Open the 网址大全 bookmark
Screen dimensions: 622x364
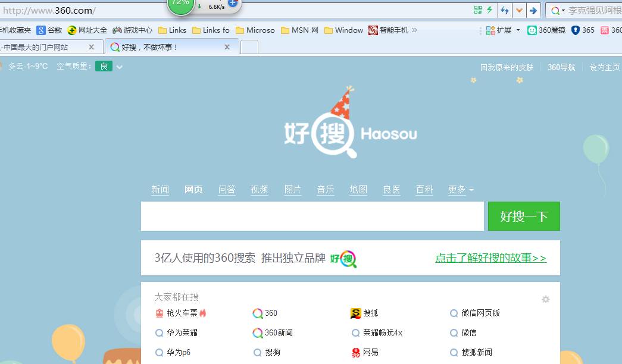click(x=87, y=30)
